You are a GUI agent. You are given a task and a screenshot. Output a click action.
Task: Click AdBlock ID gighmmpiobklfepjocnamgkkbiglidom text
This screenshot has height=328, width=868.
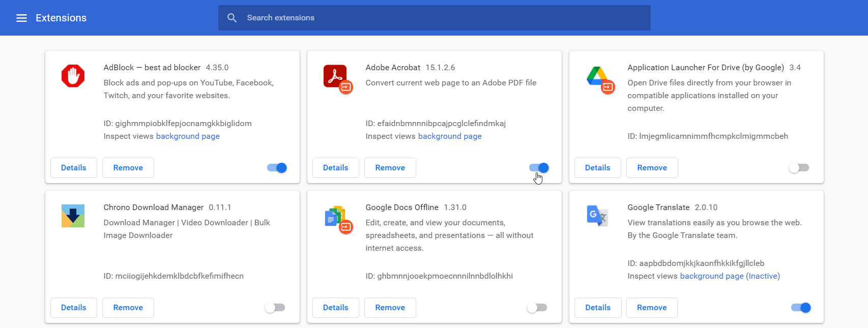click(x=178, y=124)
